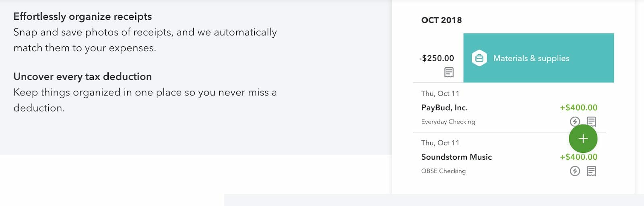Open receipt icon under -$250.00 amount
Viewport: 644px width, 206px height.
tap(449, 72)
